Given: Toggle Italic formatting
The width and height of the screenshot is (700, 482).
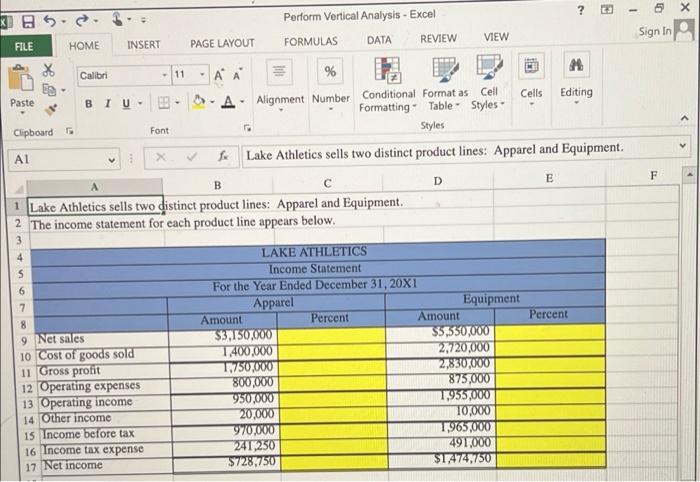Looking at the screenshot, I should click(108, 104).
